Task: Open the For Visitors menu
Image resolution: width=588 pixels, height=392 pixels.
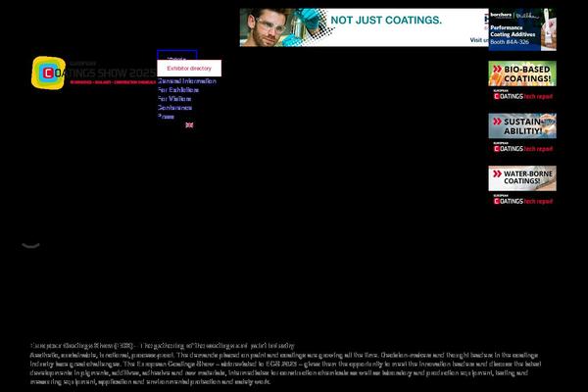Action: point(174,99)
